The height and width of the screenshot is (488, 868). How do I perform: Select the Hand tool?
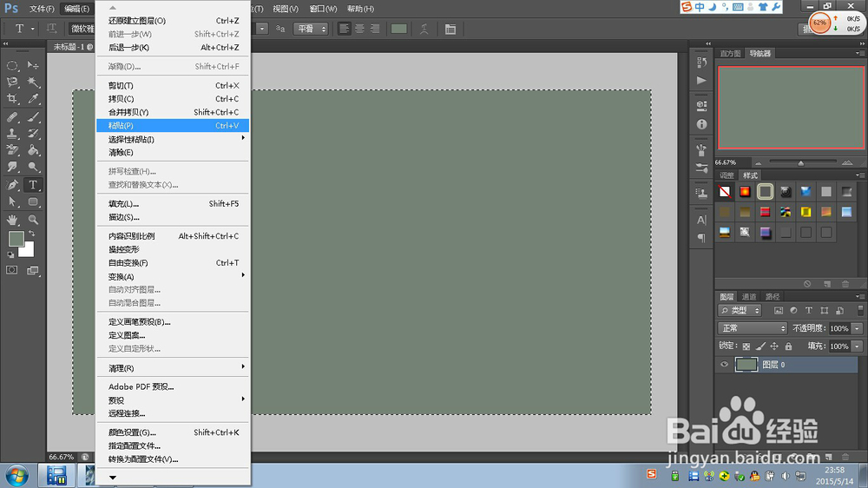click(x=12, y=220)
